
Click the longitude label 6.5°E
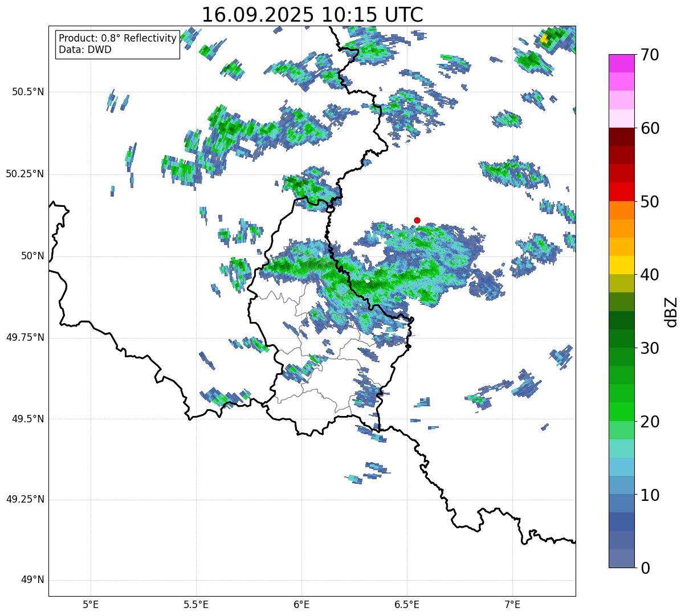pyautogui.click(x=407, y=604)
